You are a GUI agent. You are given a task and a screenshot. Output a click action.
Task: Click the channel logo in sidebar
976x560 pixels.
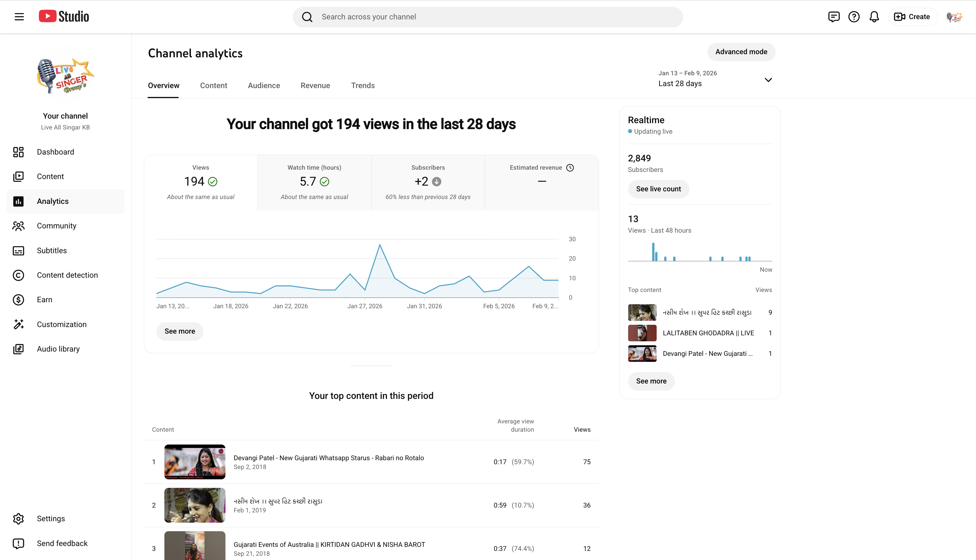click(x=65, y=76)
